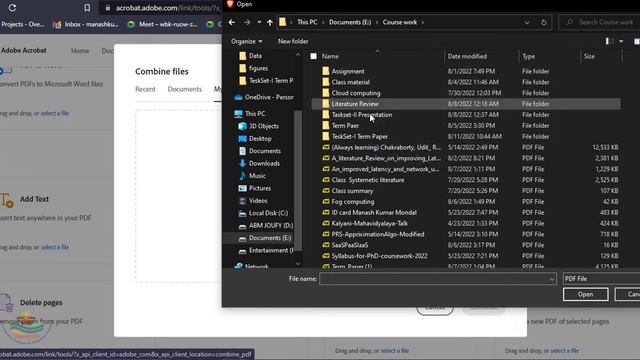
Task: Go up one folder level
Action: (x=270, y=22)
